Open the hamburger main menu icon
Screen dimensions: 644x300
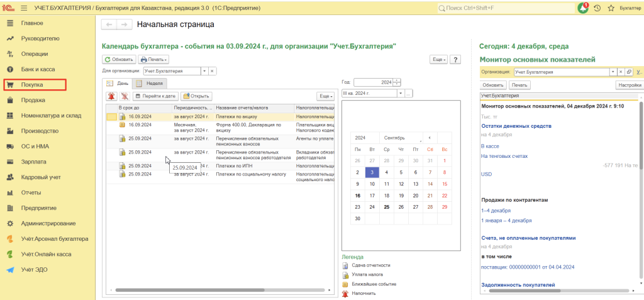coord(24,8)
